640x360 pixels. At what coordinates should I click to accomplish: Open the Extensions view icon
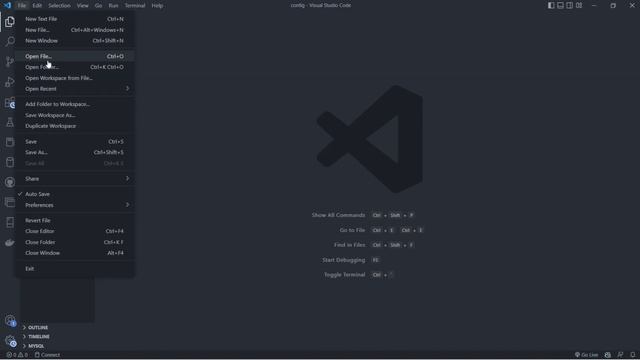tap(10, 102)
